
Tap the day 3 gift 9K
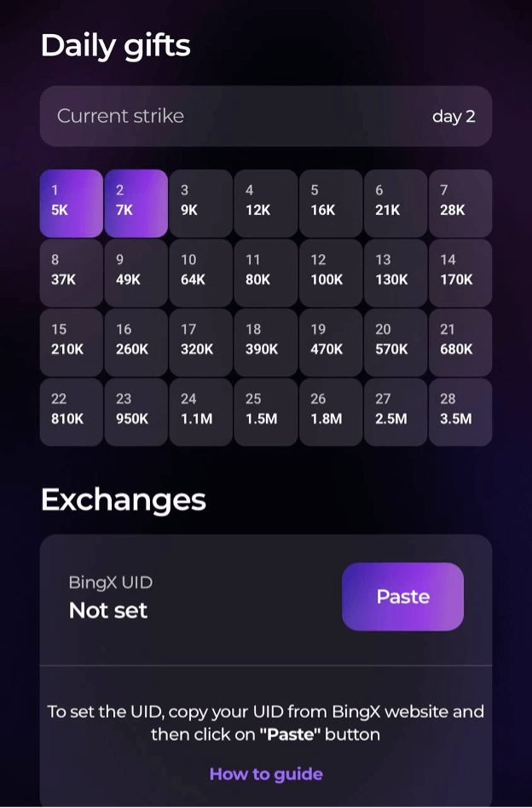[201, 203]
